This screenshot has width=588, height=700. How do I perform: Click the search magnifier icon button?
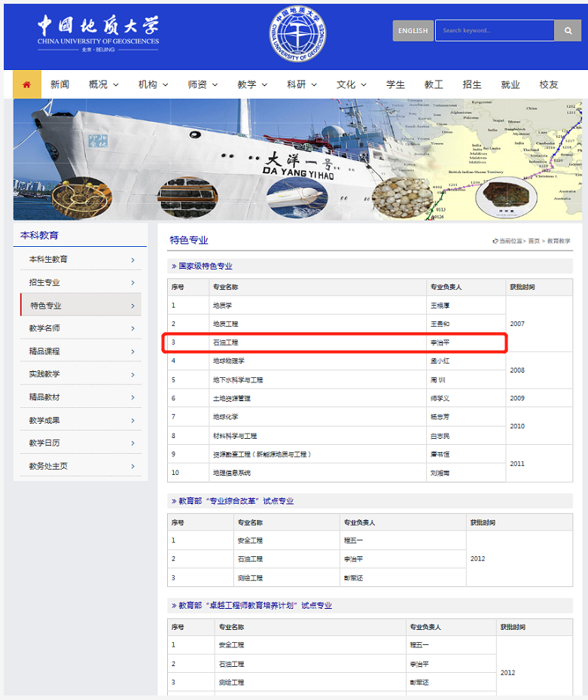click(568, 31)
